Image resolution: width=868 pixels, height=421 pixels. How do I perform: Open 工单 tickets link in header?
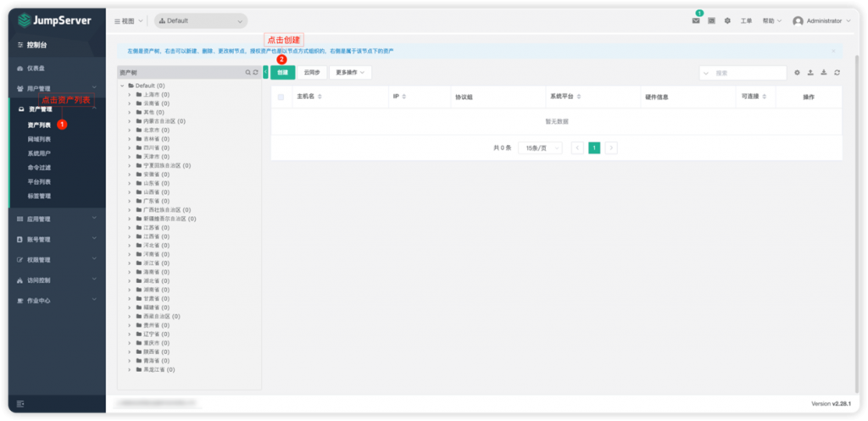click(746, 20)
